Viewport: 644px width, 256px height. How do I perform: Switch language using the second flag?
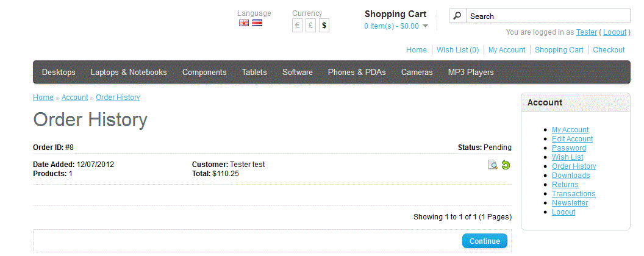tap(257, 23)
